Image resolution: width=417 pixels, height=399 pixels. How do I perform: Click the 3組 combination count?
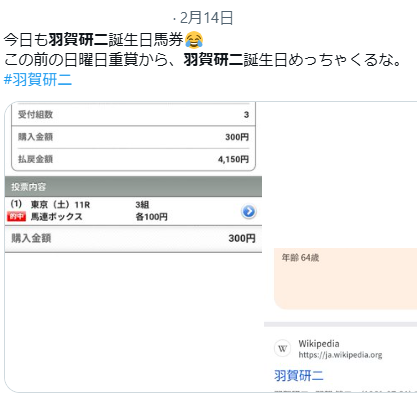[x=142, y=205]
